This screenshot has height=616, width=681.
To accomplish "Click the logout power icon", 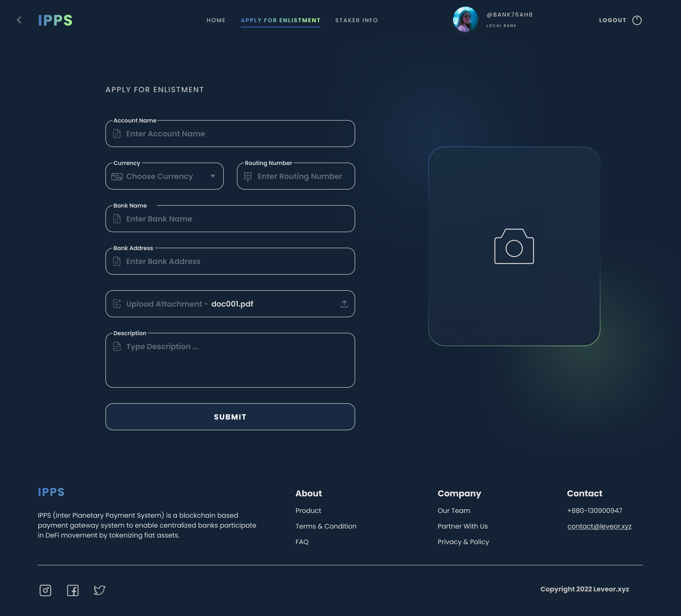I will (637, 20).
